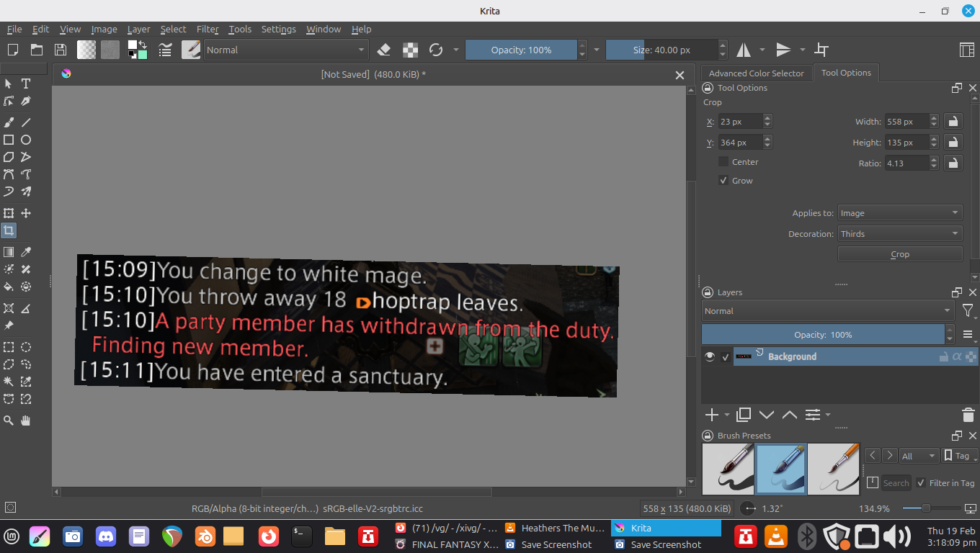Image resolution: width=980 pixels, height=553 pixels.
Task: Lock the crop Ratio value
Action: (953, 163)
